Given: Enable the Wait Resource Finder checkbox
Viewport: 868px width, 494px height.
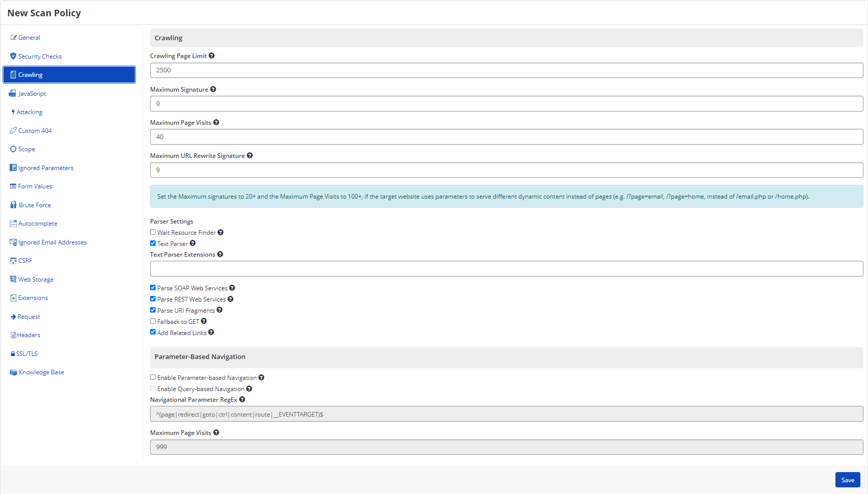Looking at the screenshot, I should click(153, 232).
